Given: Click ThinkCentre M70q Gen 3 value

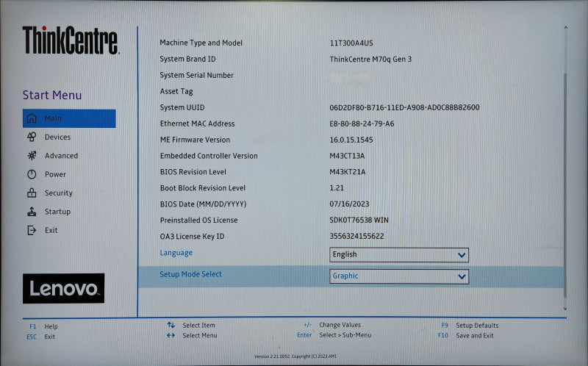Looking at the screenshot, I should point(370,60).
